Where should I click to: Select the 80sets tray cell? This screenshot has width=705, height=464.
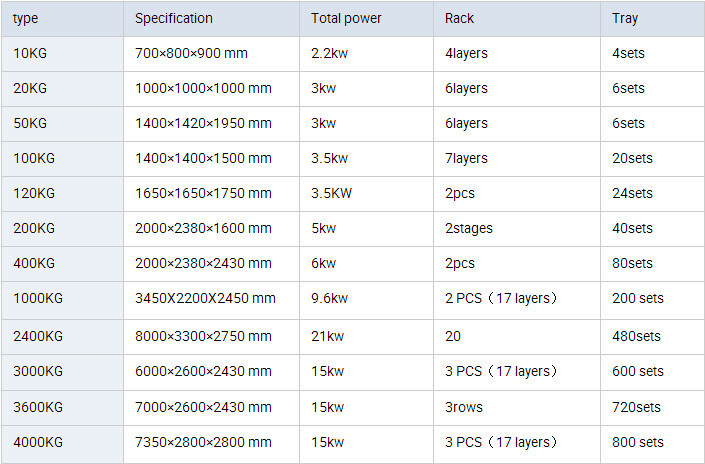632,263
